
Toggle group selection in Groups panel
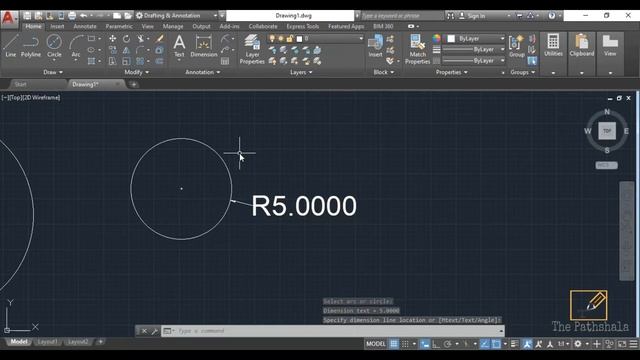[x=532, y=61]
